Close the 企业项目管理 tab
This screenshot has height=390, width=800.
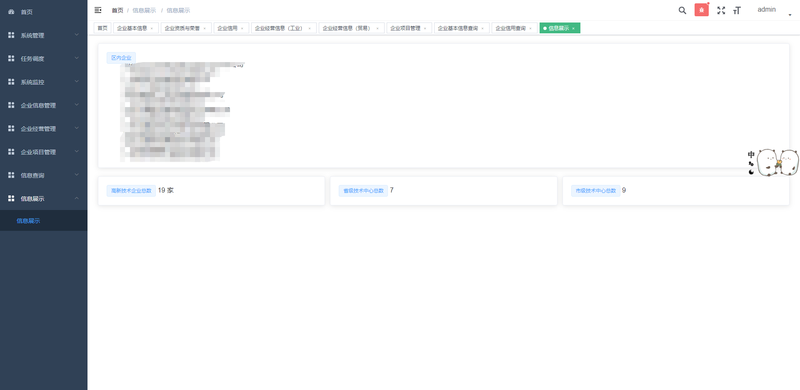[426, 29]
